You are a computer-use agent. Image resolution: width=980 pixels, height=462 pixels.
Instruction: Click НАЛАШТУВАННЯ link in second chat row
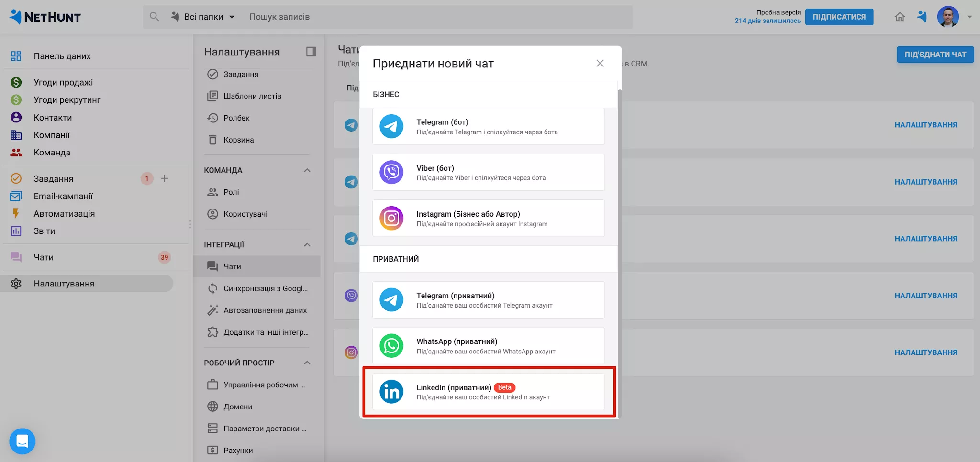pos(925,182)
